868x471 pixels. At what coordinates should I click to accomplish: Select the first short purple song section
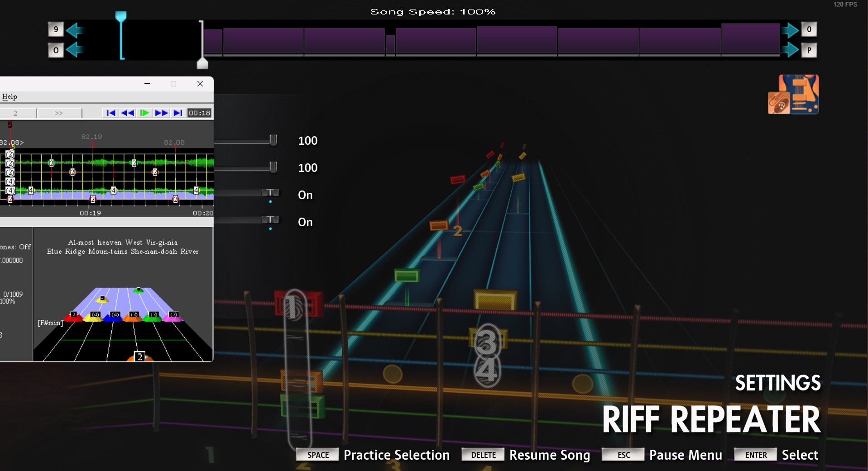[213, 42]
